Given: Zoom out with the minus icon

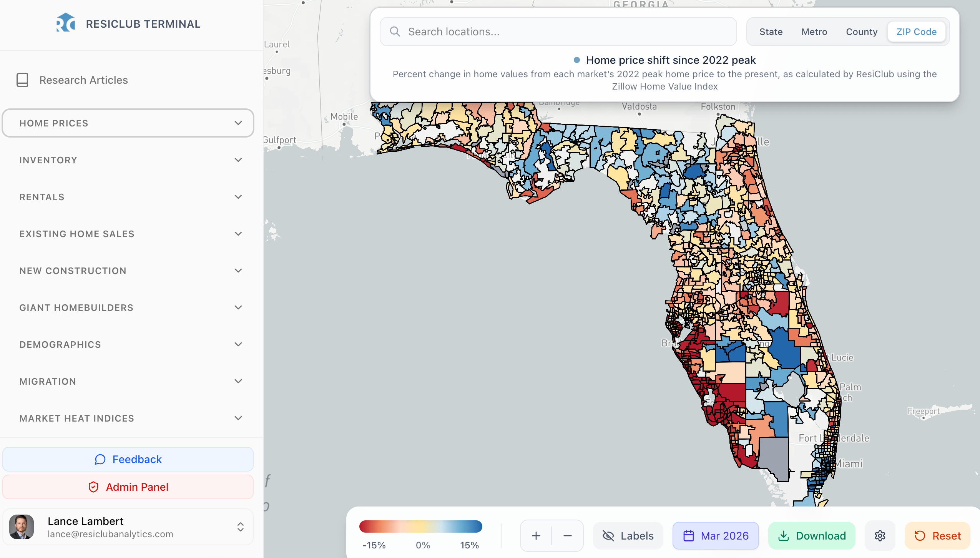Looking at the screenshot, I should tap(568, 535).
